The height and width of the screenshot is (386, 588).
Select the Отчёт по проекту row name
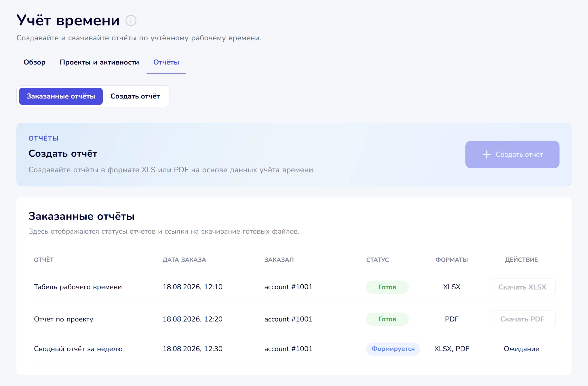[64, 319]
